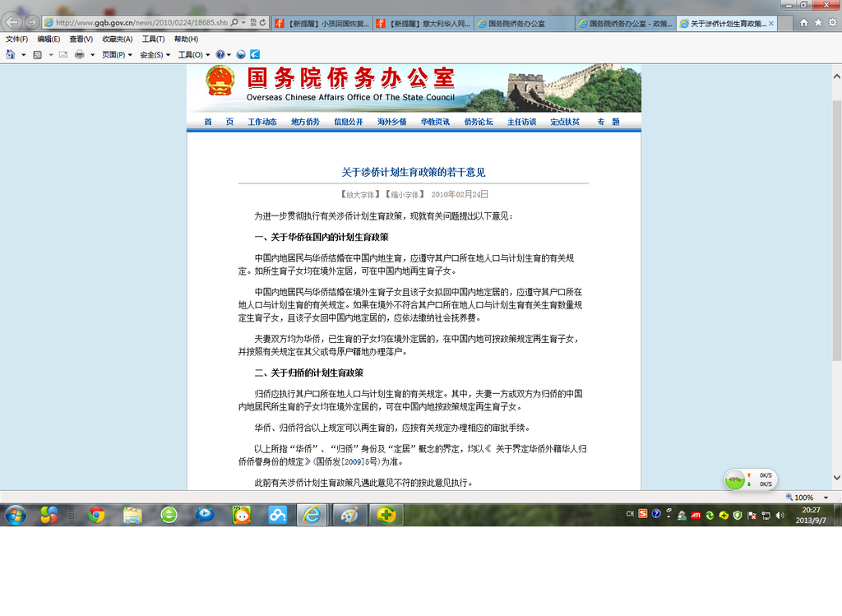
Task: Click the browser forward arrow button
Action: pos(32,22)
